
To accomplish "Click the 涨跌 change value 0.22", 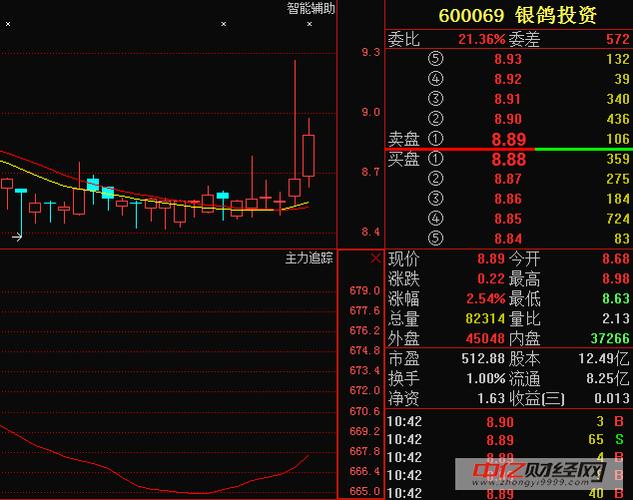I will click(x=491, y=279).
